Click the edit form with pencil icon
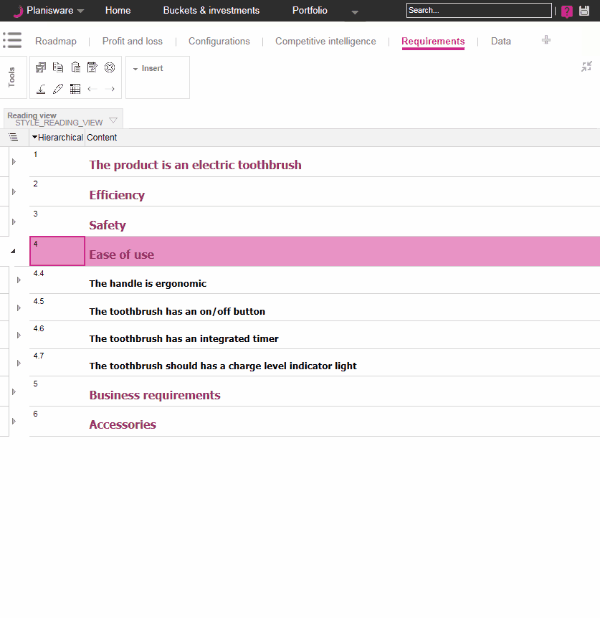 click(92, 68)
